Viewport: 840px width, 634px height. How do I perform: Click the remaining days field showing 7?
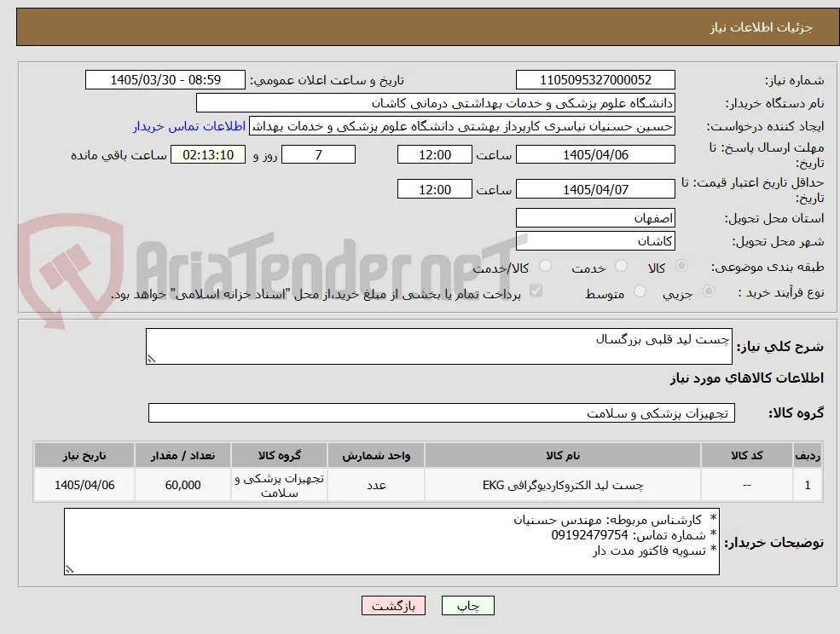[318, 155]
